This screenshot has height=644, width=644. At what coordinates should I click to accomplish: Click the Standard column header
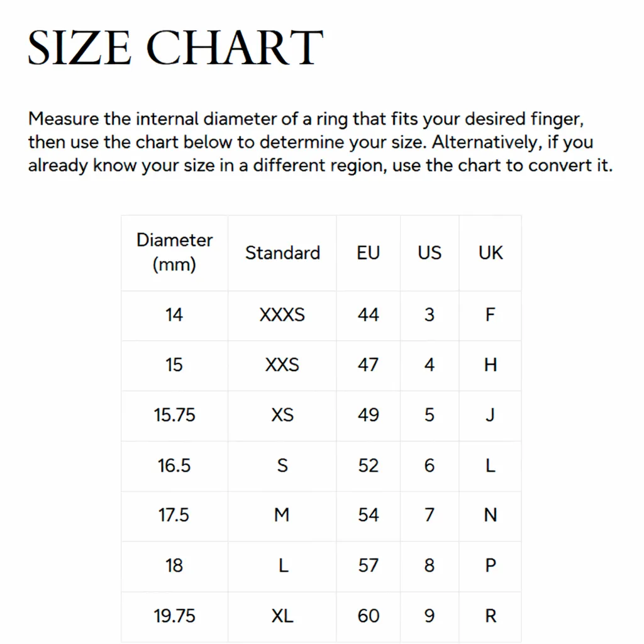(x=282, y=253)
